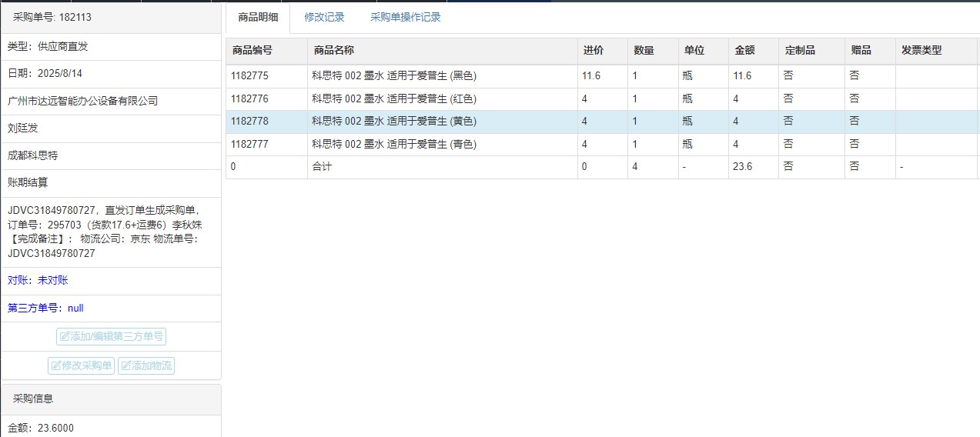The image size is (980, 437).
Task: Click the 类型：供应商直发 row
Action: click(111, 46)
